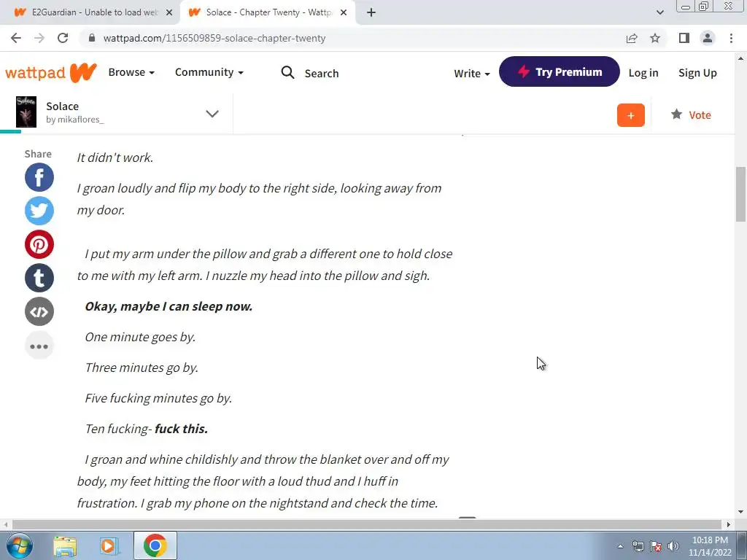Pin the story on Pinterest

click(39, 244)
